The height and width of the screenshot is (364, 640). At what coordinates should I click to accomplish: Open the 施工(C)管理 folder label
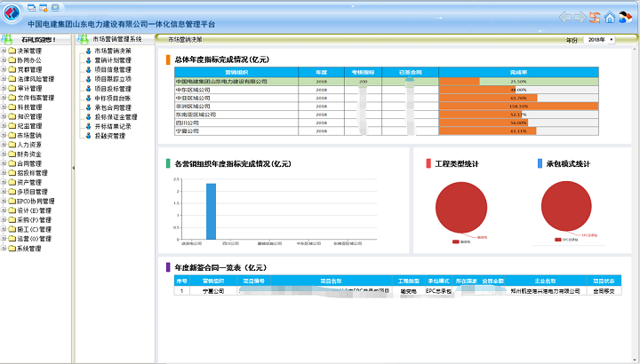35,229
